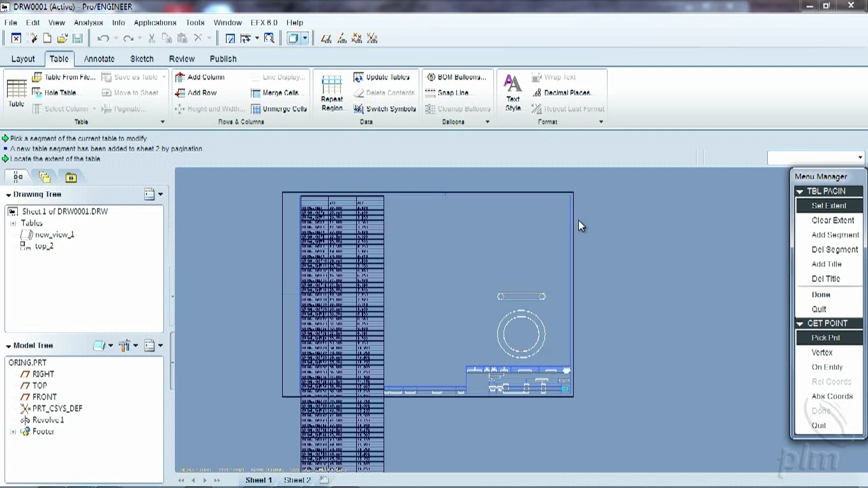Go to next sheet with arrow
The width and height of the screenshot is (868, 488).
point(205,480)
